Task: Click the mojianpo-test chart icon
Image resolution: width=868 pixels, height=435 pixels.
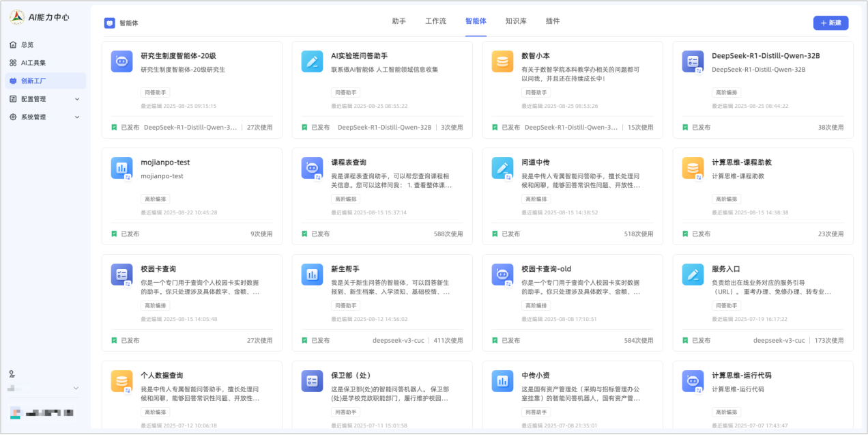Action: [x=121, y=168]
